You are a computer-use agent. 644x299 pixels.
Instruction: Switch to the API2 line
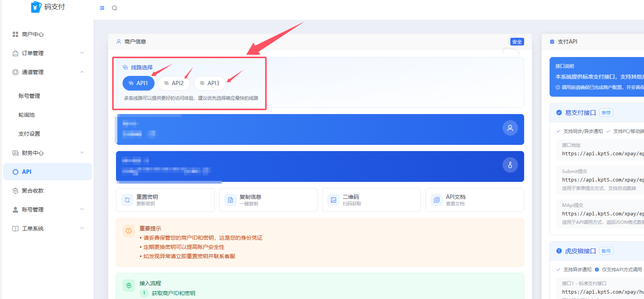point(174,83)
